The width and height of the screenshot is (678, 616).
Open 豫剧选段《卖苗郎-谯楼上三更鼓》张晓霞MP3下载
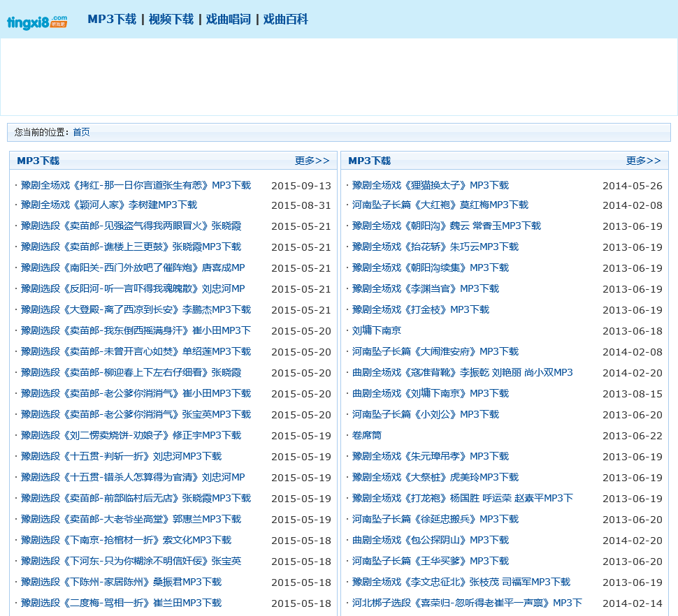click(131, 247)
